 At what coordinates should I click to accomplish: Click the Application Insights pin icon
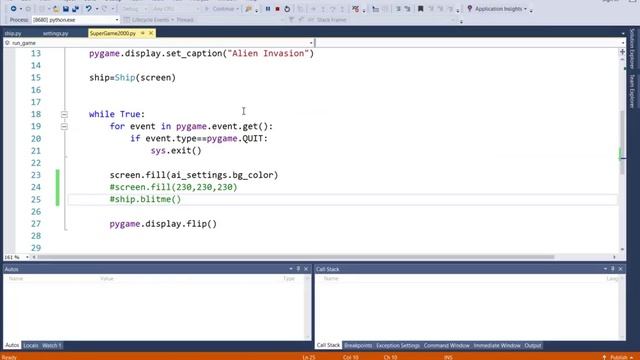click(469, 9)
